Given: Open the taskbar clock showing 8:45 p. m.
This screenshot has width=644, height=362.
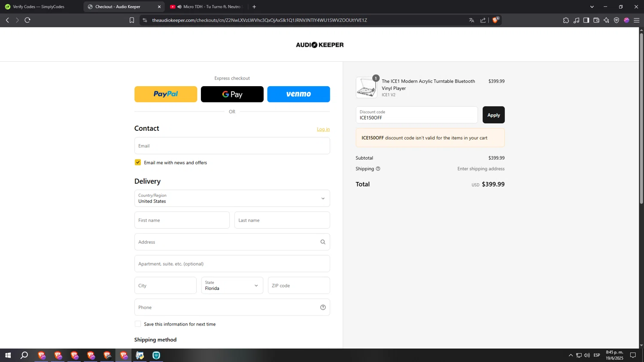Looking at the screenshot, I should point(614,355).
